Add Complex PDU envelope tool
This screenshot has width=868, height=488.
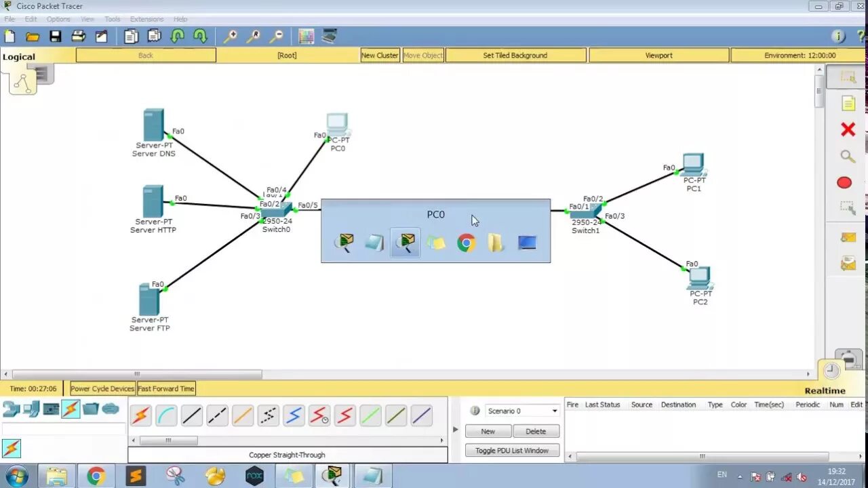click(848, 263)
